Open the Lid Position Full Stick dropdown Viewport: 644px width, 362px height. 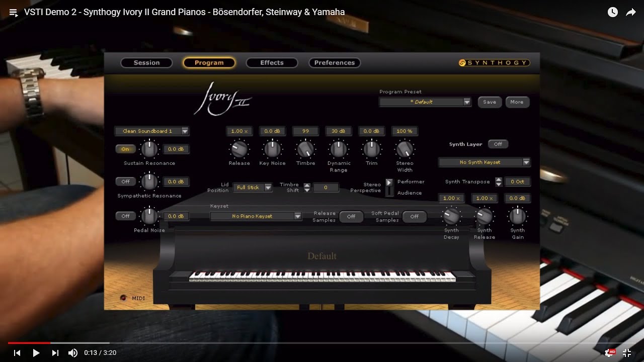pos(253,188)
